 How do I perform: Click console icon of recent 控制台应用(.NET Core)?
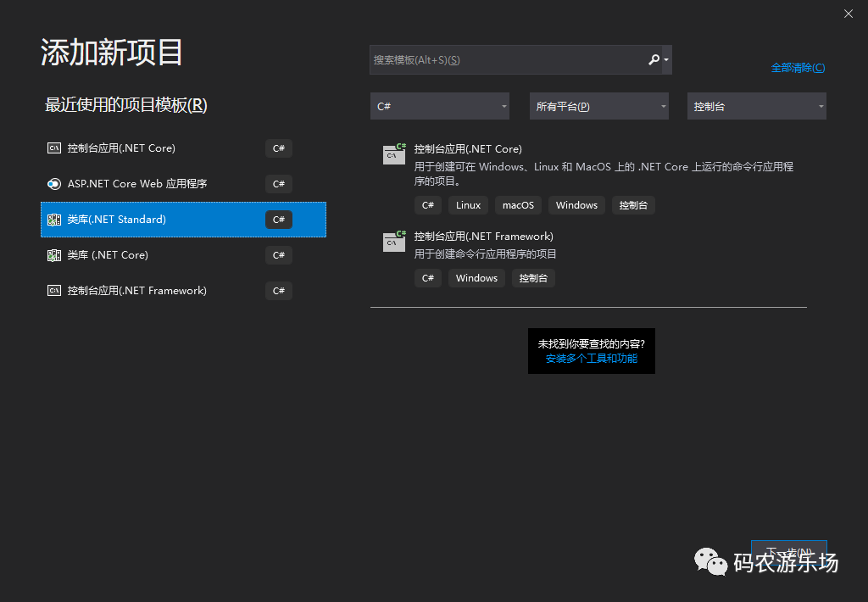pyautogui.click(x=54, y=148)
